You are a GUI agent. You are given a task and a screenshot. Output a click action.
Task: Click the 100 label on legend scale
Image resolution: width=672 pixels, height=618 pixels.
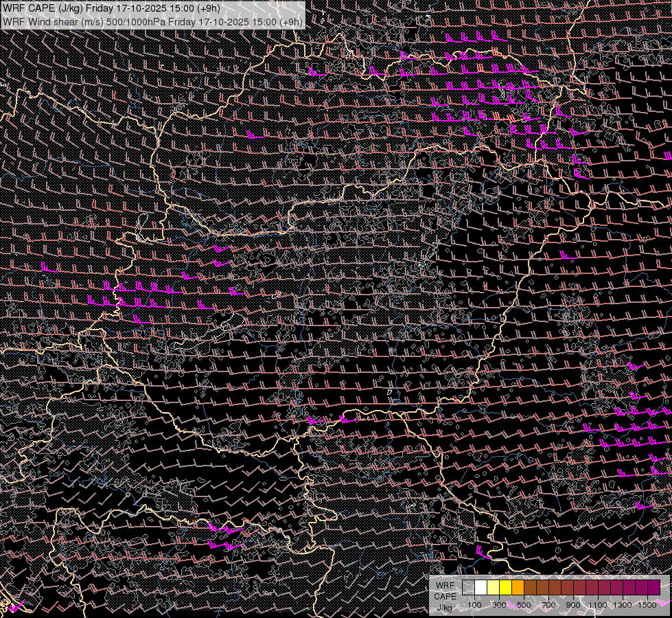pyautogui.click(x=474, y=605)
